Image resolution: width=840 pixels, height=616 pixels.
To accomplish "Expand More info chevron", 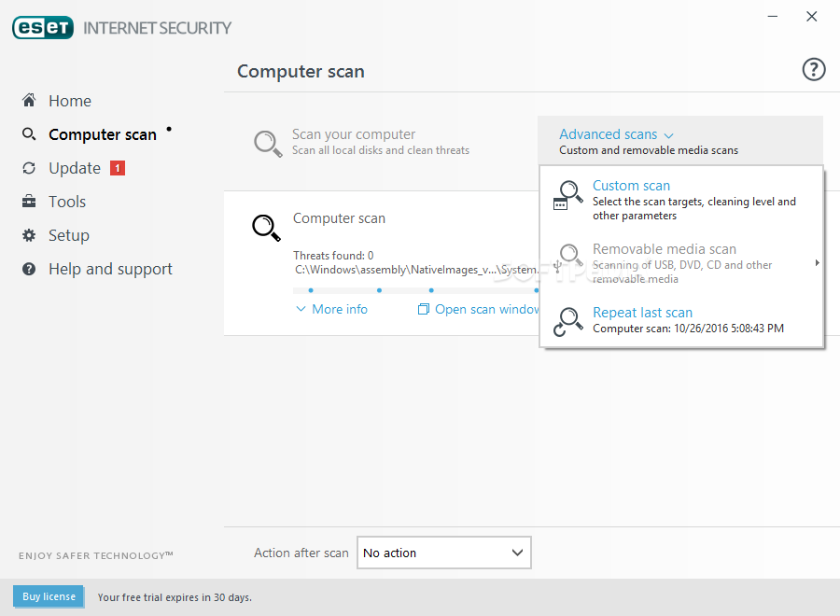I will click(x=301, y=309).
